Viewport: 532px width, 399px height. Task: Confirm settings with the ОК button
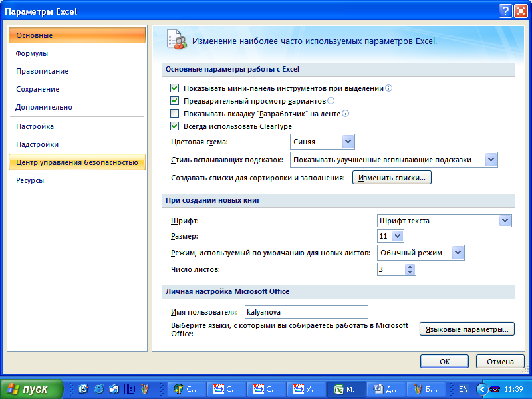coord(444,362)
